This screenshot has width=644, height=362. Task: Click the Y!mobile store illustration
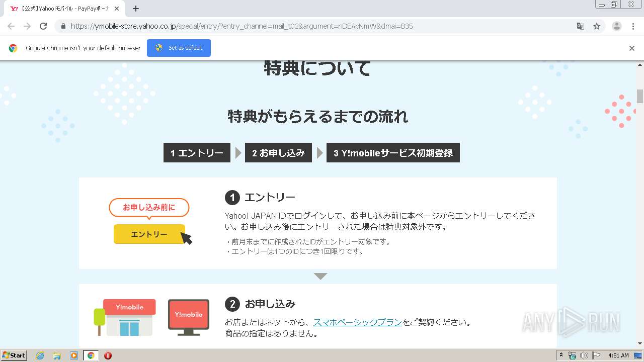point(125,317)
